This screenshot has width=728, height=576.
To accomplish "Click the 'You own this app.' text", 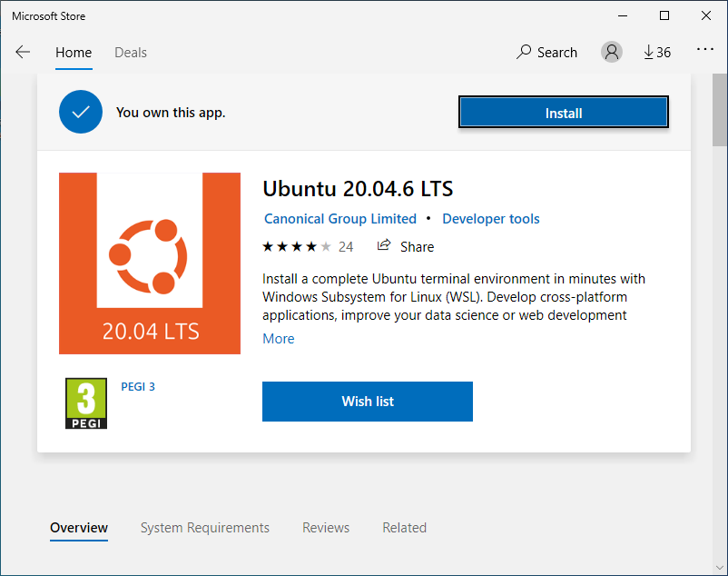I will pyautogui.click(x=171, y=113).
